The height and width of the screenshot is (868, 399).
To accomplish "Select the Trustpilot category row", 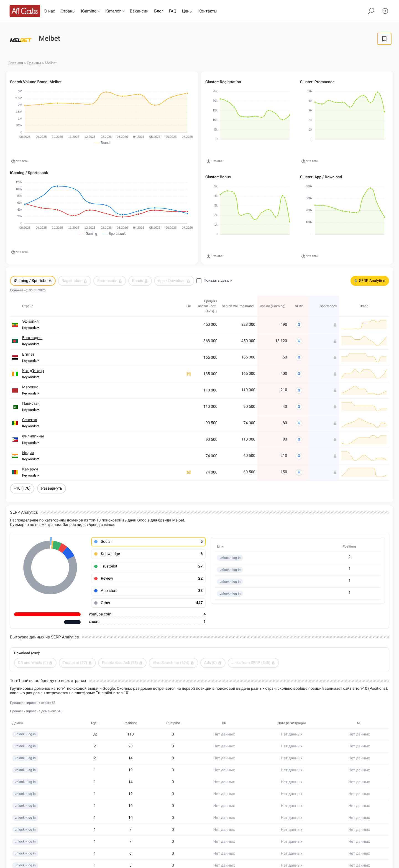I will point(148,566).
